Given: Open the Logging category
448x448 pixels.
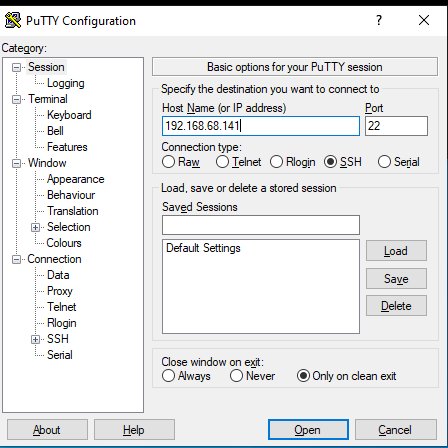Looking at the screenshot, I should coord(65,83).
